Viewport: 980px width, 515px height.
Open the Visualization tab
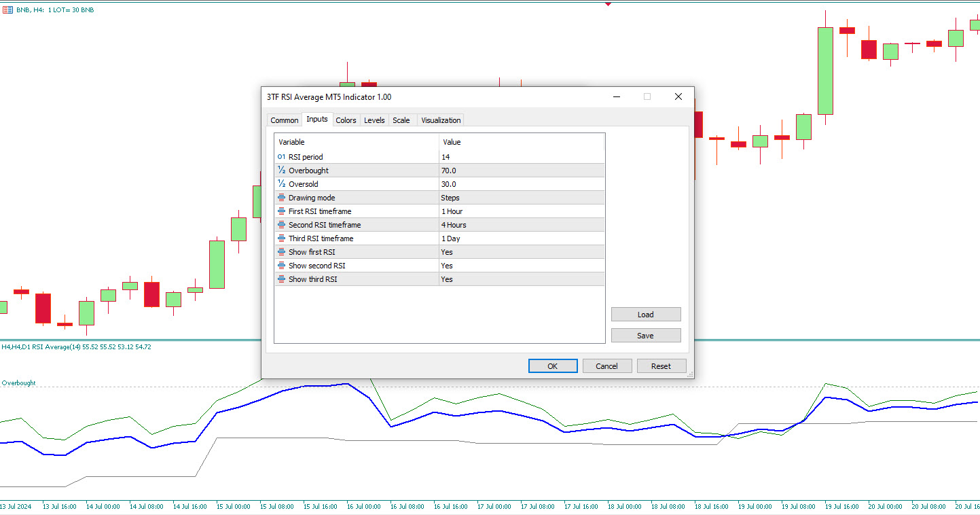point(440,120)
